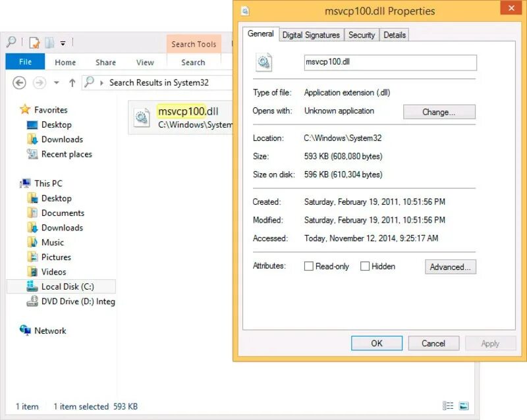Click the Change... button for Opens with
The image size is (527, 420).
[439, 112]
